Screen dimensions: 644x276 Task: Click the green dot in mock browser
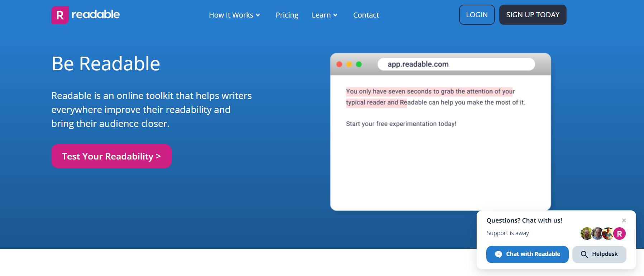tap(359, 64)
